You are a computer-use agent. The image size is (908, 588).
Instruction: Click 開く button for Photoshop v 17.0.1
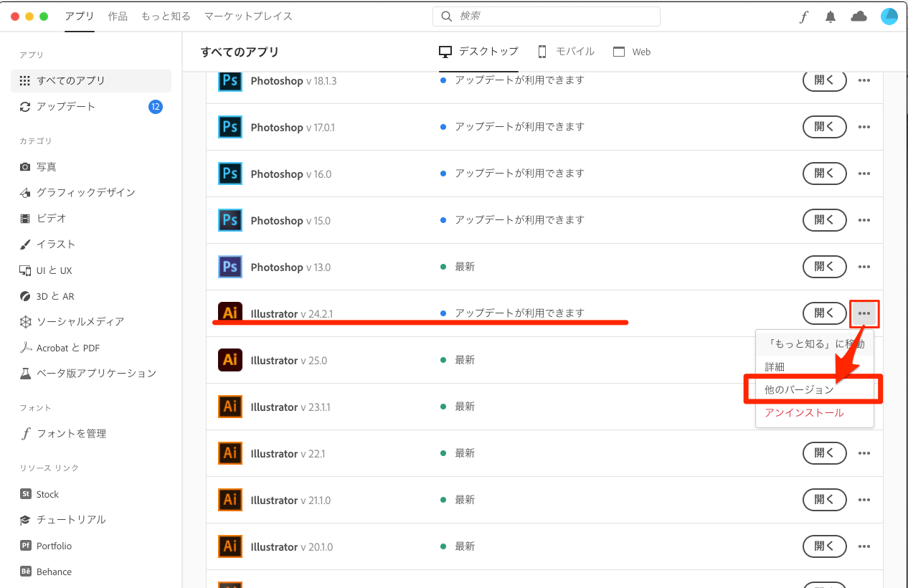(x=824, y=127)
